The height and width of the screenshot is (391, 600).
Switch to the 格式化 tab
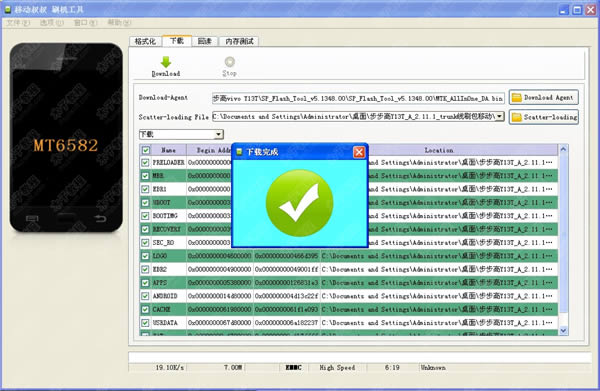point(145,41)
